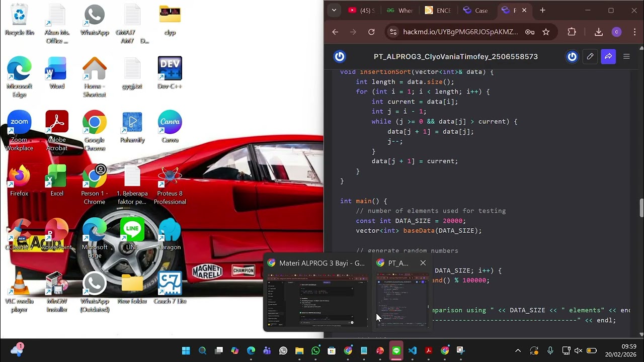Toggle the muted speaker icon in the system tray
This screenshot has width=644, height=362.
pyautogui.click(x=578, y=350)
